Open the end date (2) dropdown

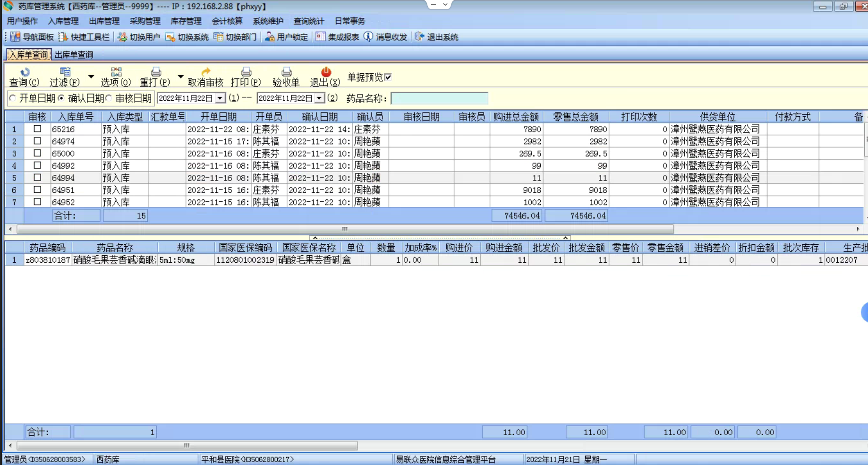319,98
